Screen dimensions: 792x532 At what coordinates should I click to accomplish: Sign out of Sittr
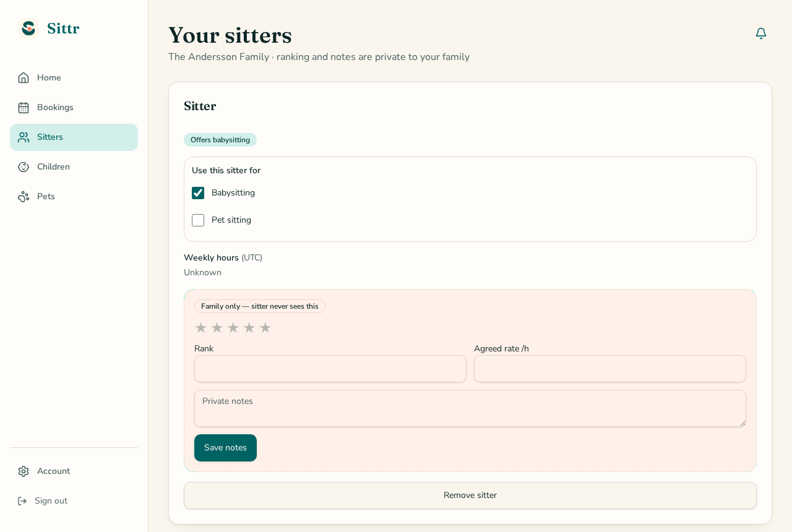tap(74, 501)
